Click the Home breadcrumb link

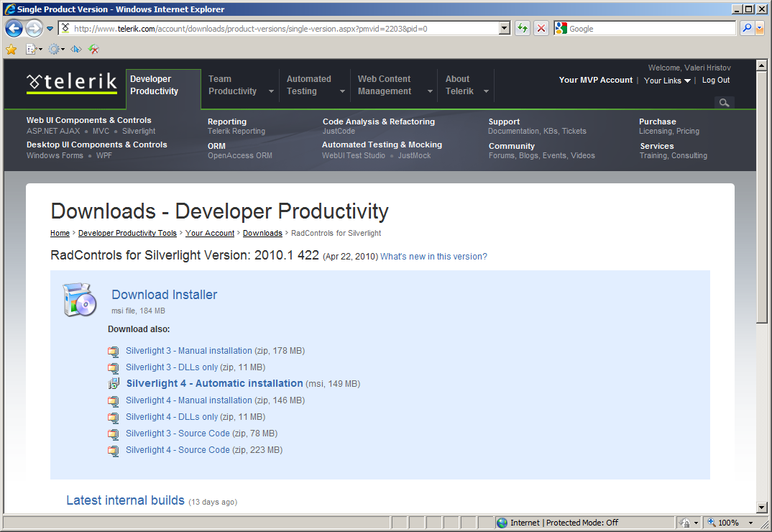[60, 233]
